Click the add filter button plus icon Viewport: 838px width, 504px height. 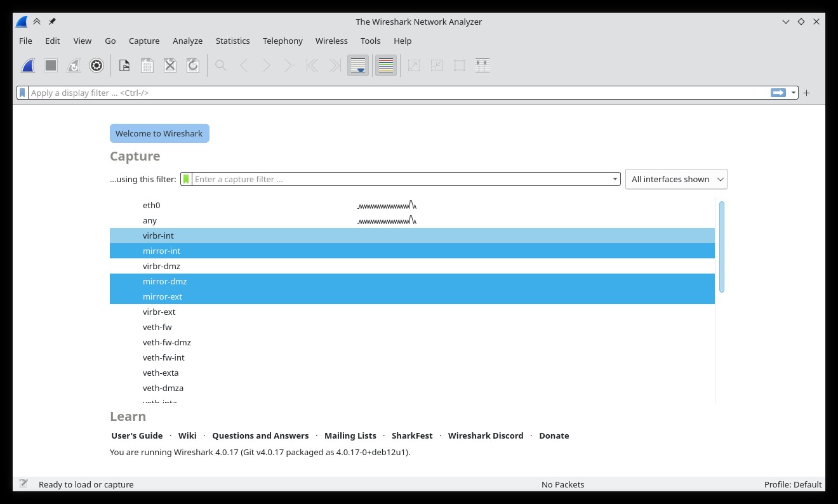tap(807, 93)
